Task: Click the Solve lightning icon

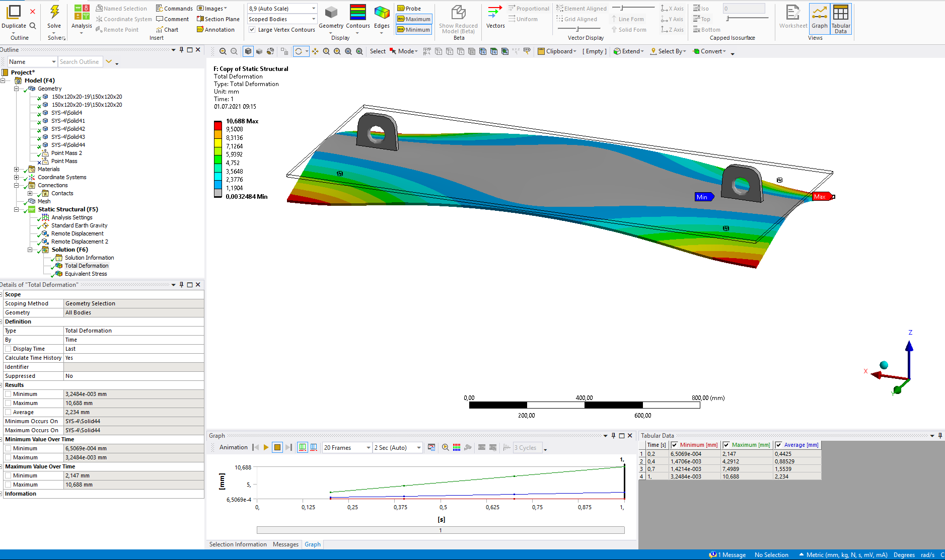Action: pyautogui.click(x=54, y=13)
